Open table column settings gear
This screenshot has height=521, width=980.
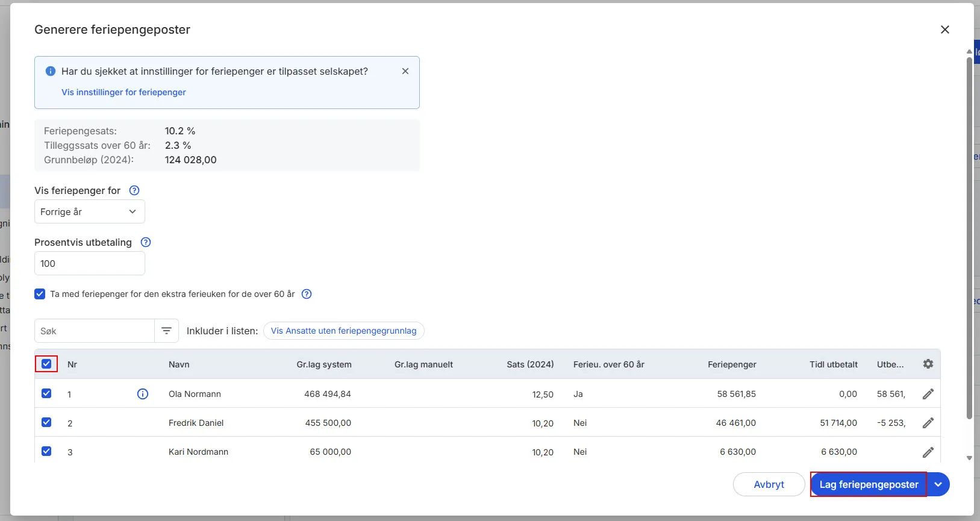click(x=928, y=364)
